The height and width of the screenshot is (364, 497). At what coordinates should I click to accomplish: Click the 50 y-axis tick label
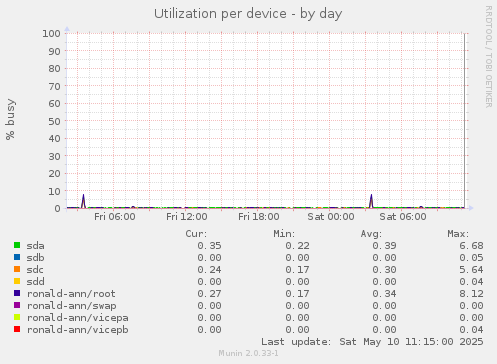(x=54, y=121)
